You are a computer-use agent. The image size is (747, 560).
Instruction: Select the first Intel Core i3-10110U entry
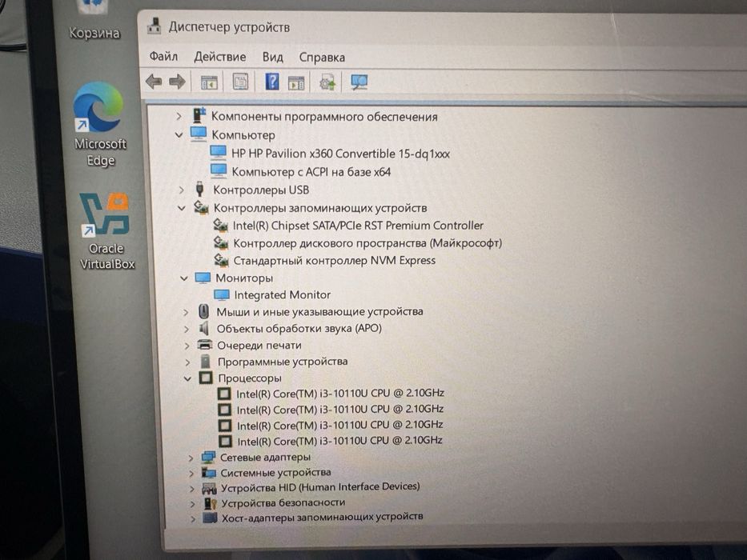click(x=340, y=394)
